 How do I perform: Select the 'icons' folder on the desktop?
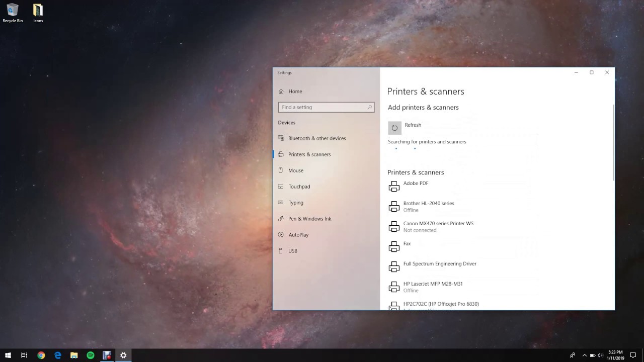38,13
